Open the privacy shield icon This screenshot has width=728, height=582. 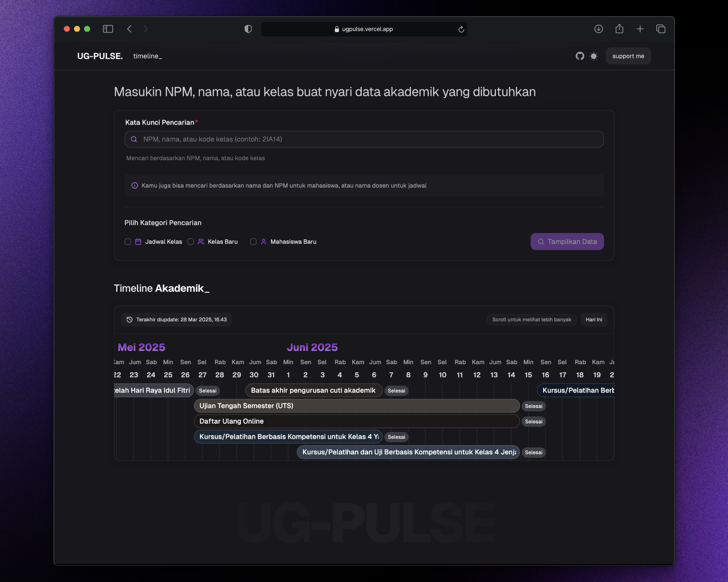pyautogui.click(x=248, y=29)
